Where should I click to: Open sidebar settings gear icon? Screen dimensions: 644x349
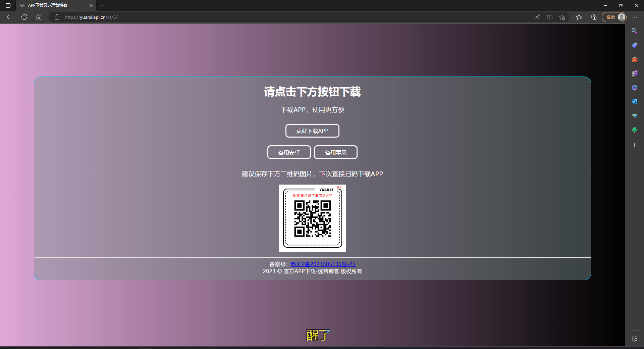(x=634, y=339)
